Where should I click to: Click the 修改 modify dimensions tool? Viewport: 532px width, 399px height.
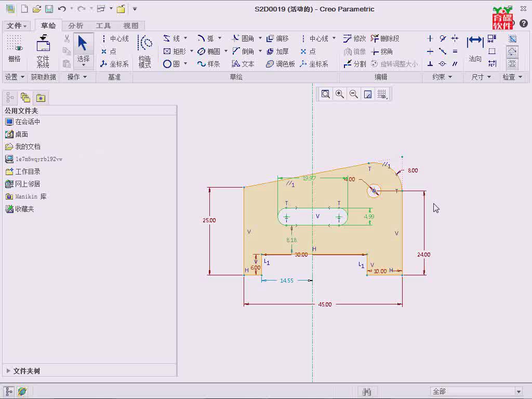(x=354, y=38)
